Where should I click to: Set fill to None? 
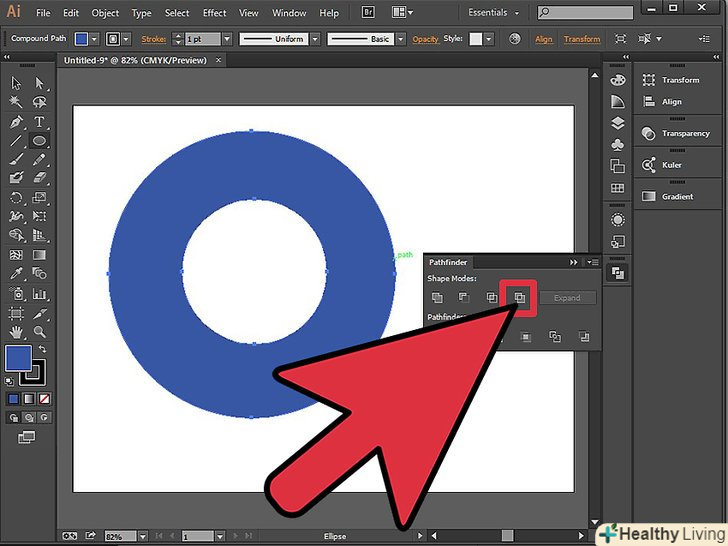point(43,399)
